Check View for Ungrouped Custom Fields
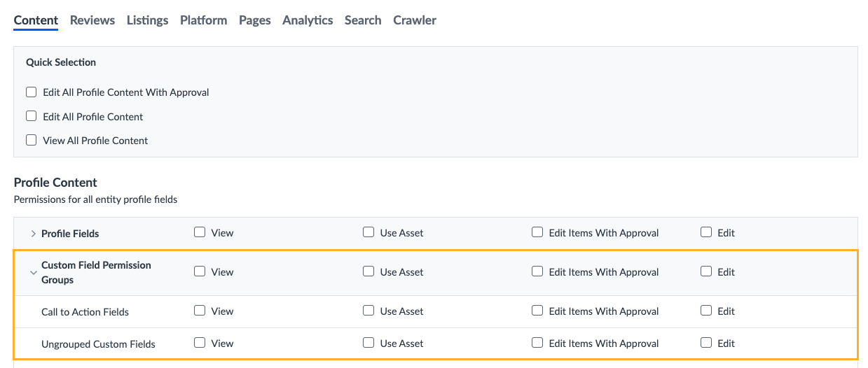868x368 pixels. pos(200,343)
